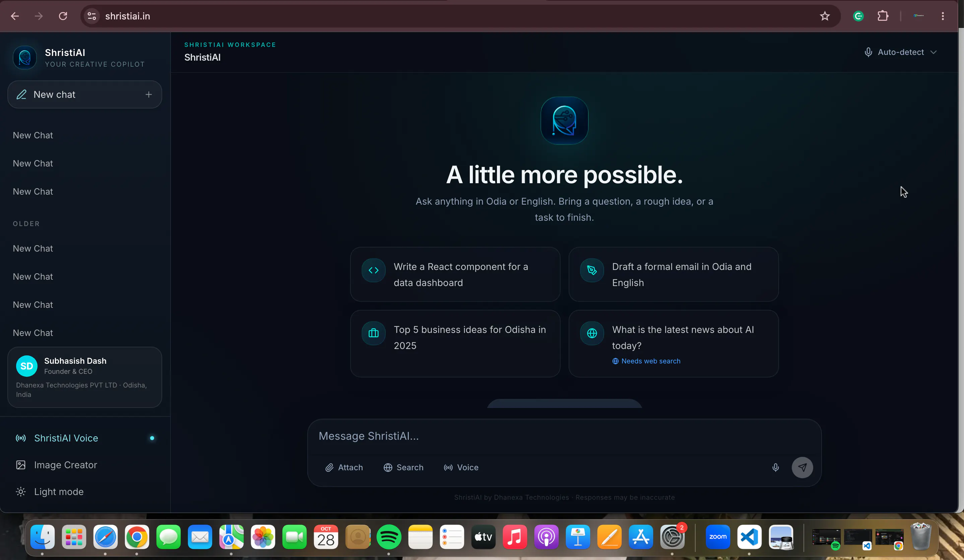Click the SD avatar circle
964x560 pixels.
click(x=27, y=366)
